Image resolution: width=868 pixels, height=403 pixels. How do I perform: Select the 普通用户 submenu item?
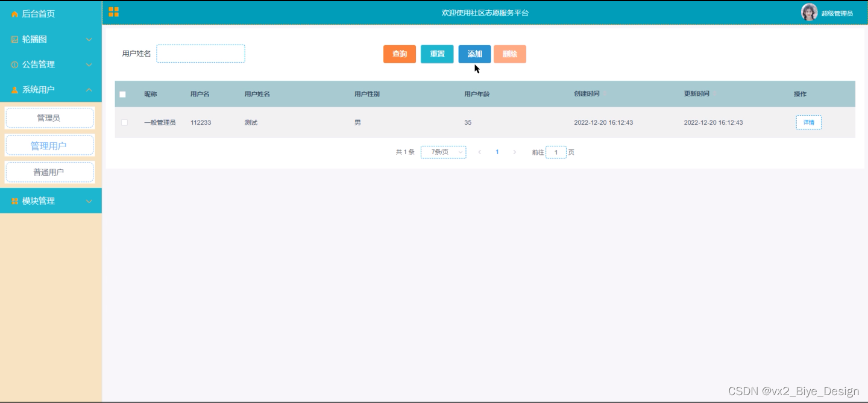[x=50, y=172]
